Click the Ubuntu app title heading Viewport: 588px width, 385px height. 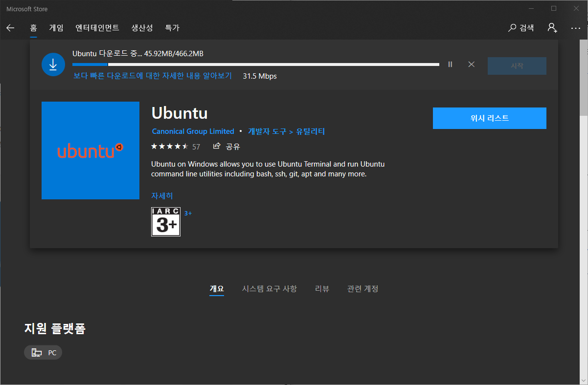click(x=180, y=113)
